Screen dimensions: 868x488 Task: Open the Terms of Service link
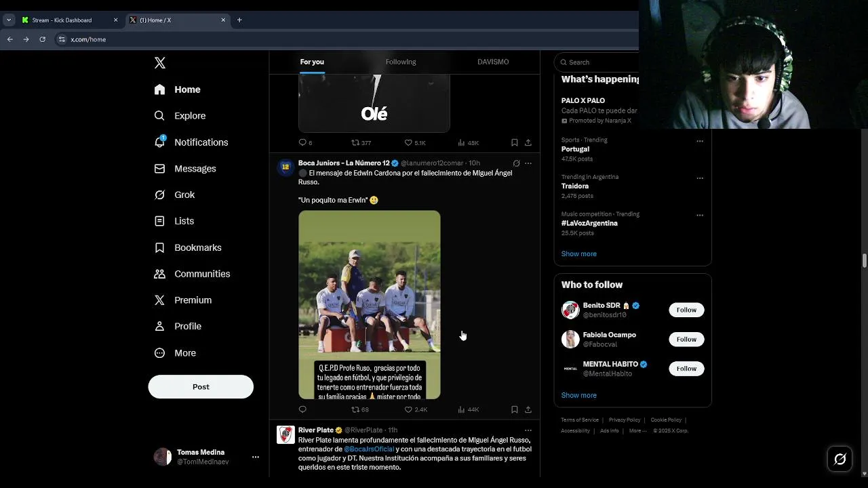coord(580,420)
